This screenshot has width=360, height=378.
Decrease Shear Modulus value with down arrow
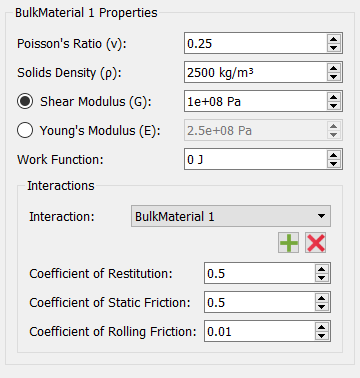pyautogui.click(x=333, y=106)
